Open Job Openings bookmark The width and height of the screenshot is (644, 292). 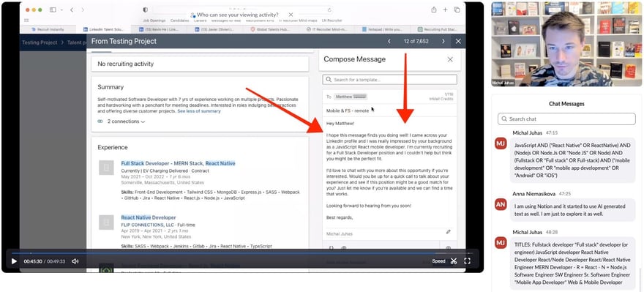click(154, 20)
